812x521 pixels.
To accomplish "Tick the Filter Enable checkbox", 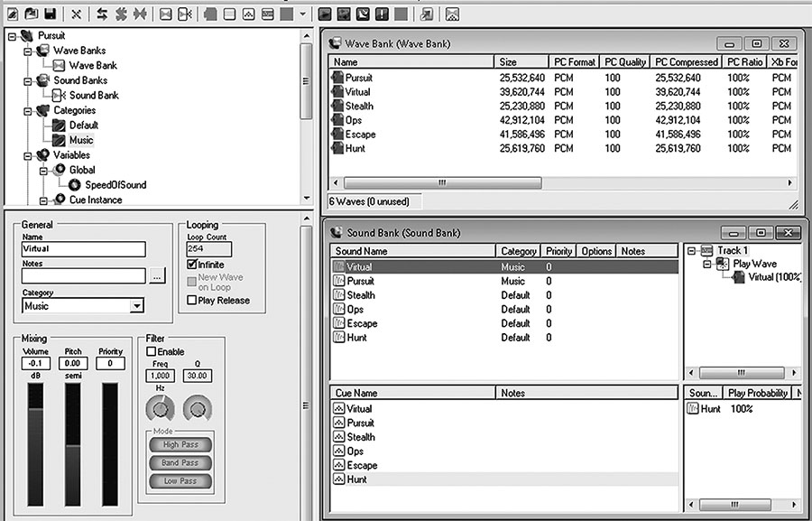I will 152,352.
